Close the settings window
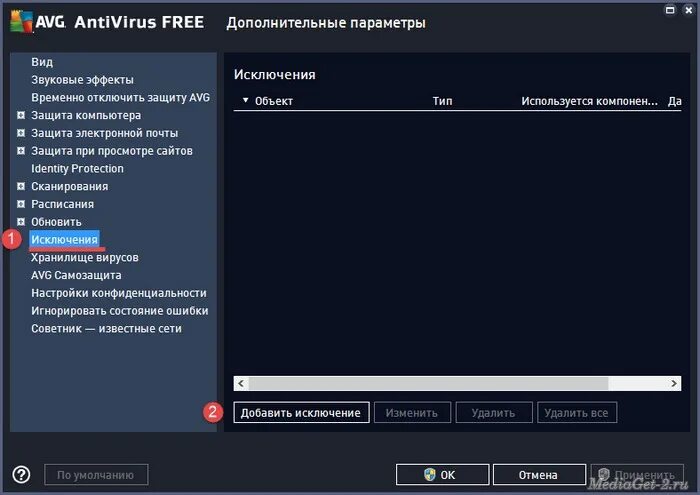The width and height of the screenshot is (700, 495). (689, 10)
